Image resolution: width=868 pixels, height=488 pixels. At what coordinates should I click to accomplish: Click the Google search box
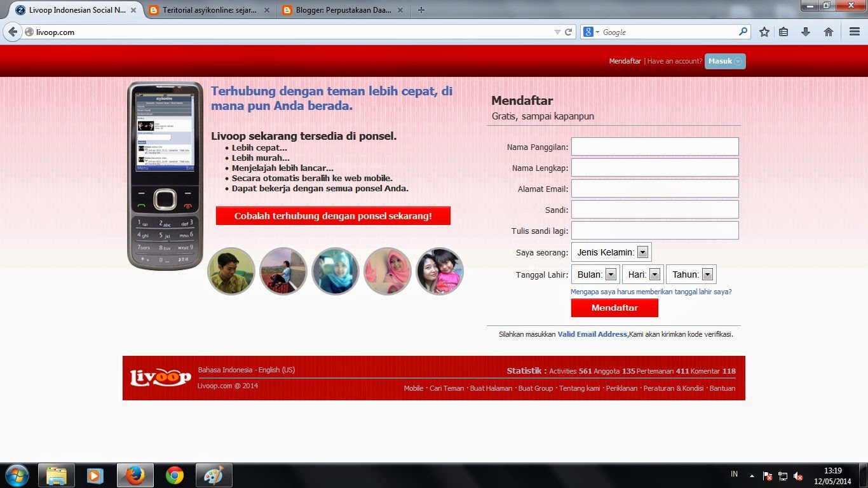667,32
